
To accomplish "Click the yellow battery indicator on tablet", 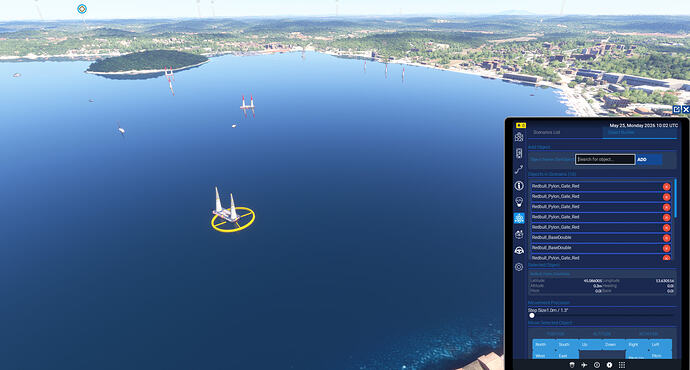I will (x=521, y=125).
